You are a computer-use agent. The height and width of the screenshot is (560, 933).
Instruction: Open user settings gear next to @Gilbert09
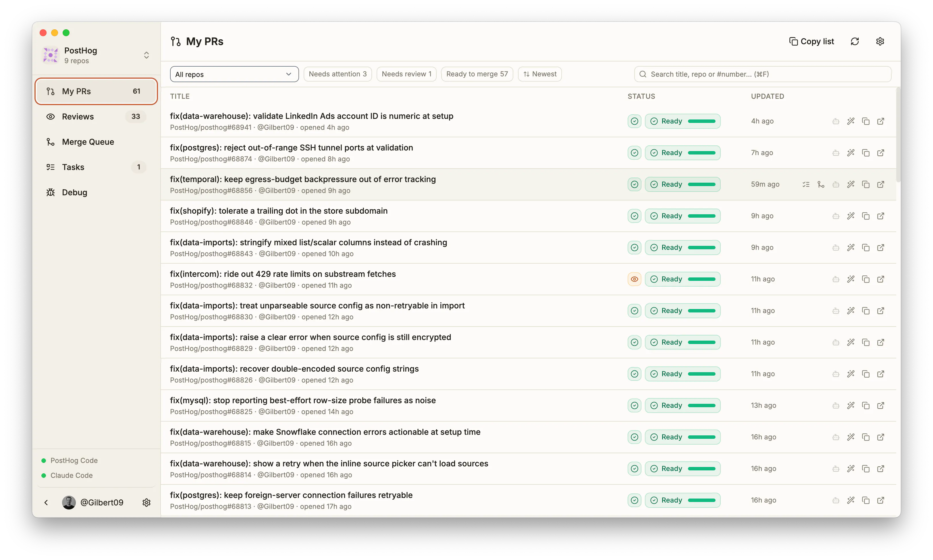point(146,502)
